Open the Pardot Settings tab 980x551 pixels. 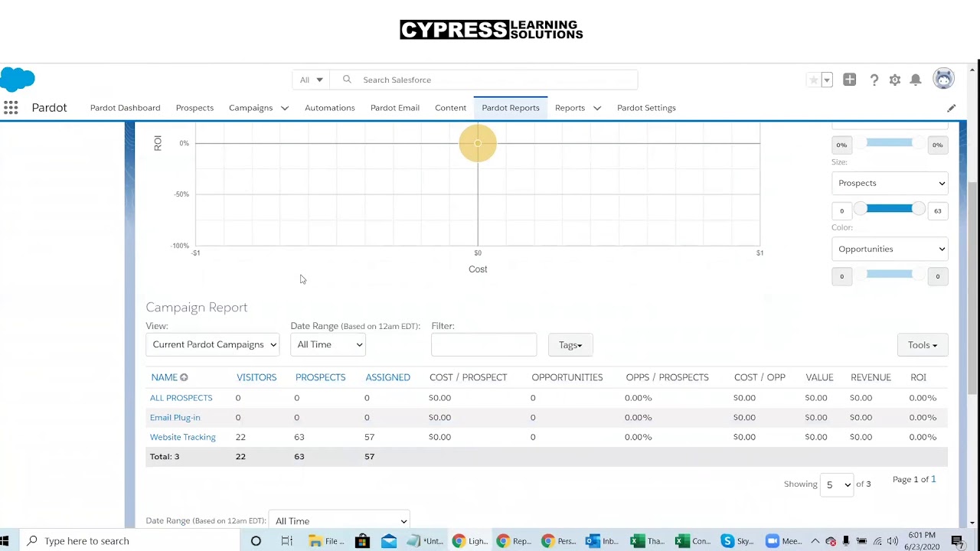coord(646,108)
